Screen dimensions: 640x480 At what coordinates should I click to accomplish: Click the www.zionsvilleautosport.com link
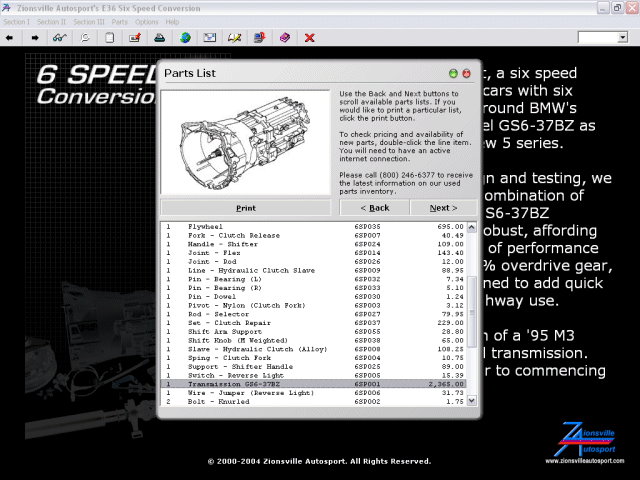tap(584, 461)
